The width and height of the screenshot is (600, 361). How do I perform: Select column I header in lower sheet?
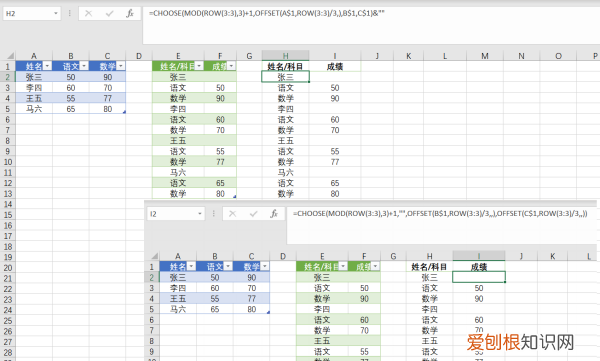pos(479,256)
